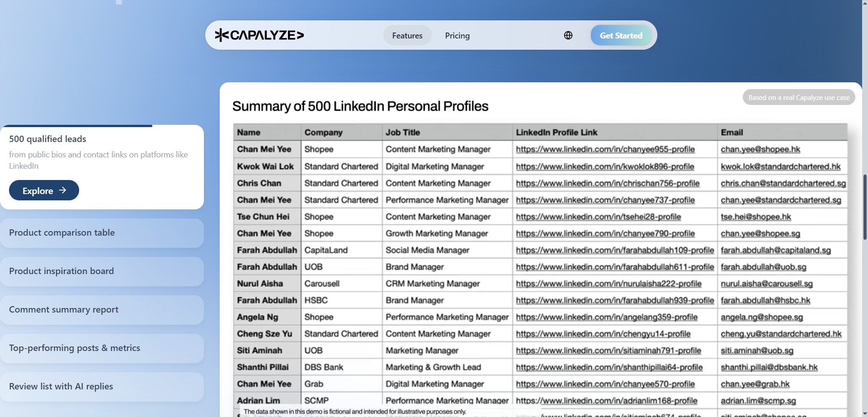This screenshot has height=417, width=868.
Task: Click email farah.abdullah@hsbc.hk
Action: pyautogui.click(x=765, y=300)
